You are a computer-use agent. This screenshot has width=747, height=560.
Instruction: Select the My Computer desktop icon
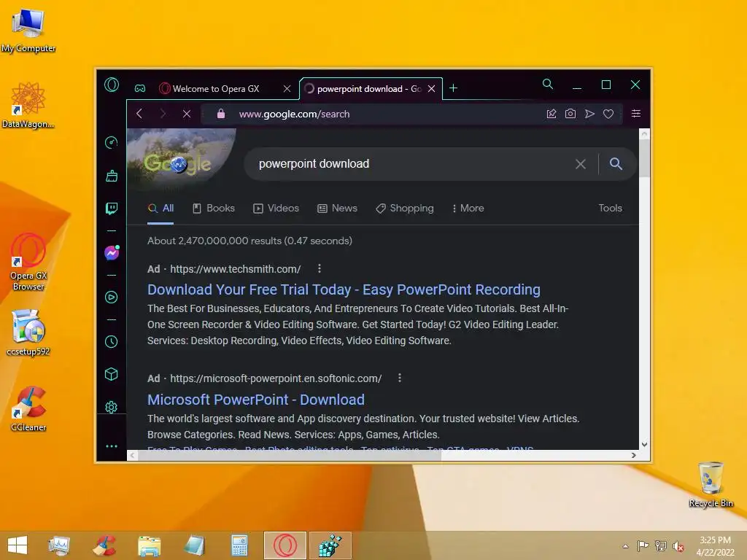coord(28,30)
